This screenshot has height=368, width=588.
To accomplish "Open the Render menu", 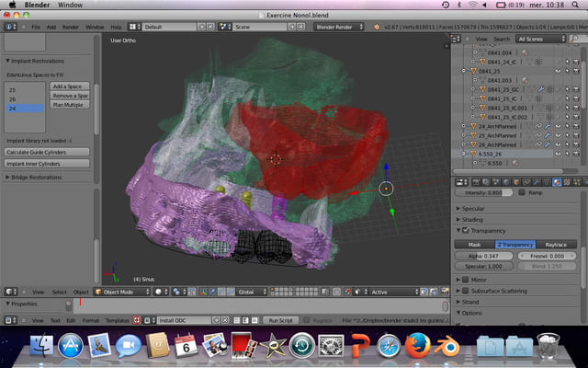I will (x=70, y=27).
